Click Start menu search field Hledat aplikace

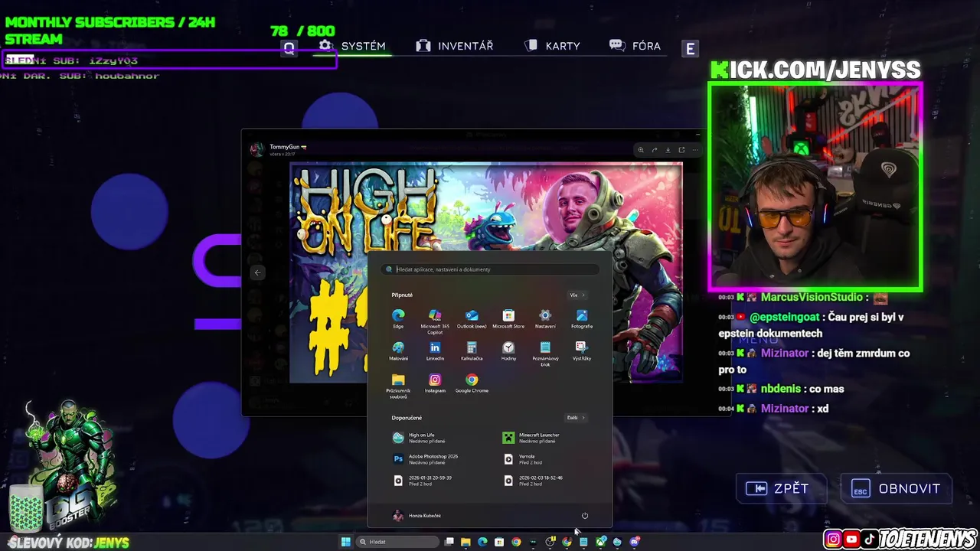click(490, 269)
